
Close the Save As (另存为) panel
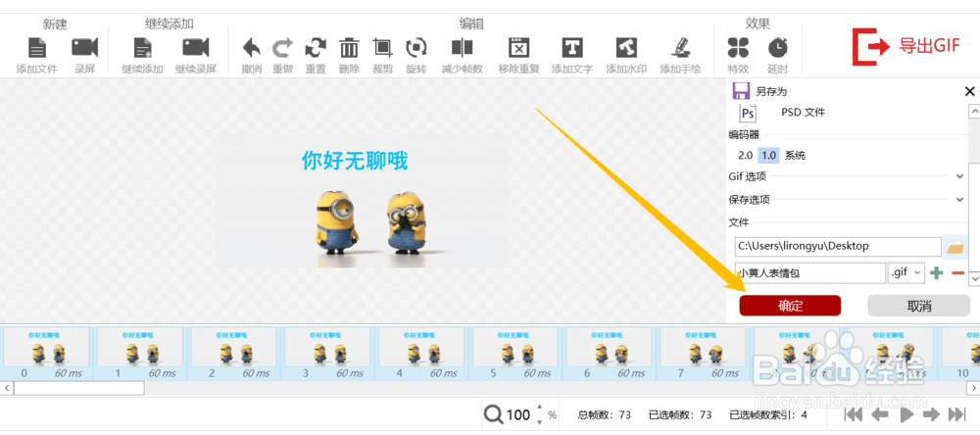coord(970,92)
